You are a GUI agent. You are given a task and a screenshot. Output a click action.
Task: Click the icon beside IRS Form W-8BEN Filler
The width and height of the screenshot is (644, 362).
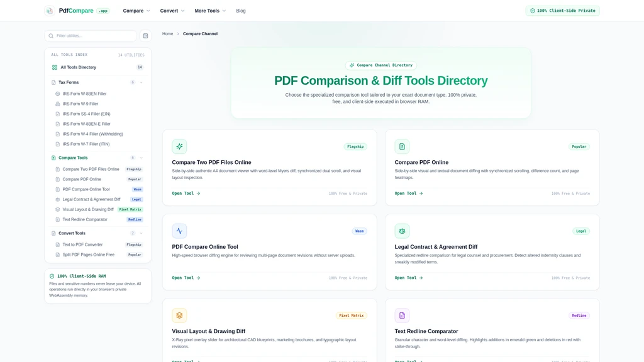[x=57, y=94]
